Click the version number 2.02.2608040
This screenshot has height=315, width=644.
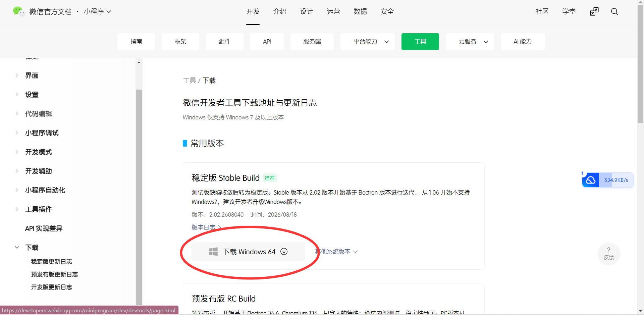pyautogui.click(x=226, y=215)
